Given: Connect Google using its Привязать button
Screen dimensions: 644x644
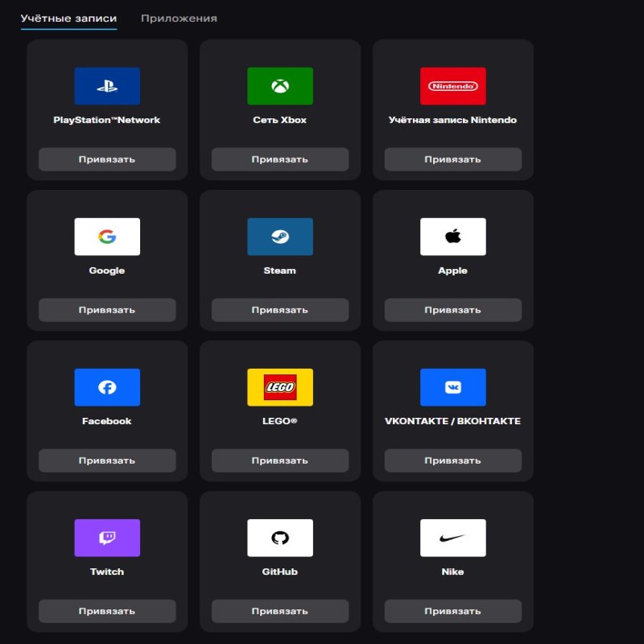Looking at the screenshot, I should pyautogui.click(x=107, y=310).
